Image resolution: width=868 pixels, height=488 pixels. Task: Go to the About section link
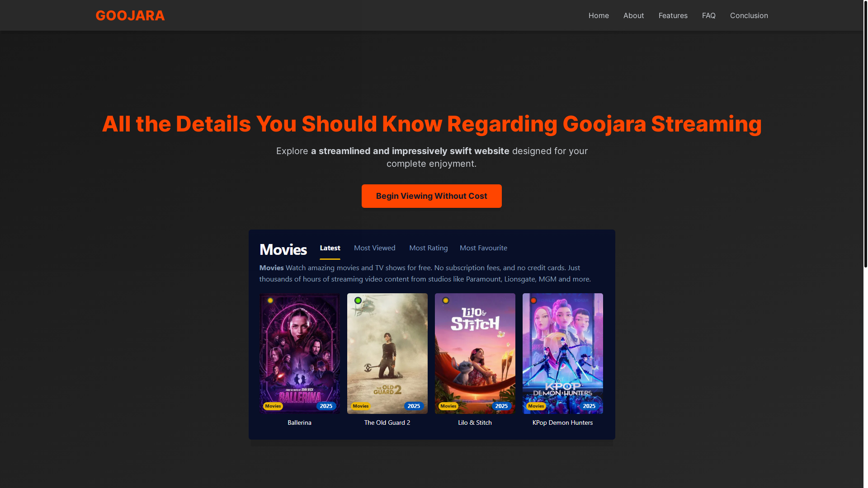click(633, 15)
